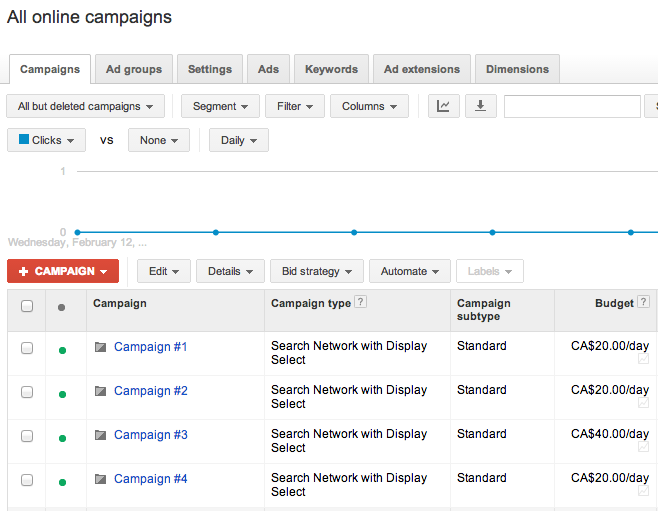Open the Ad extensions tab

point(422,69)
